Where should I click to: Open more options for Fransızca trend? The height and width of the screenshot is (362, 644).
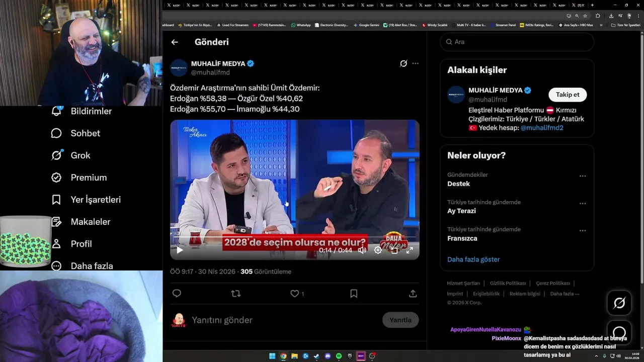[x=583, y=230]
